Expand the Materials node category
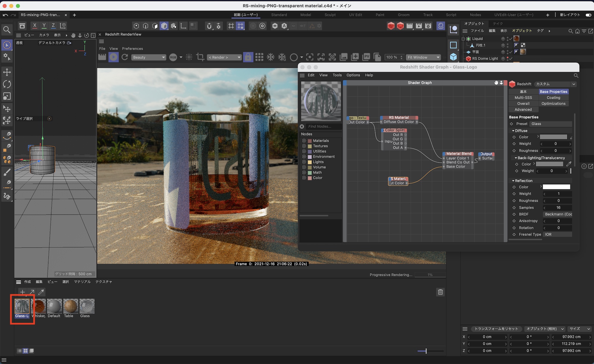594x364 pixels. tap(304, 141)
